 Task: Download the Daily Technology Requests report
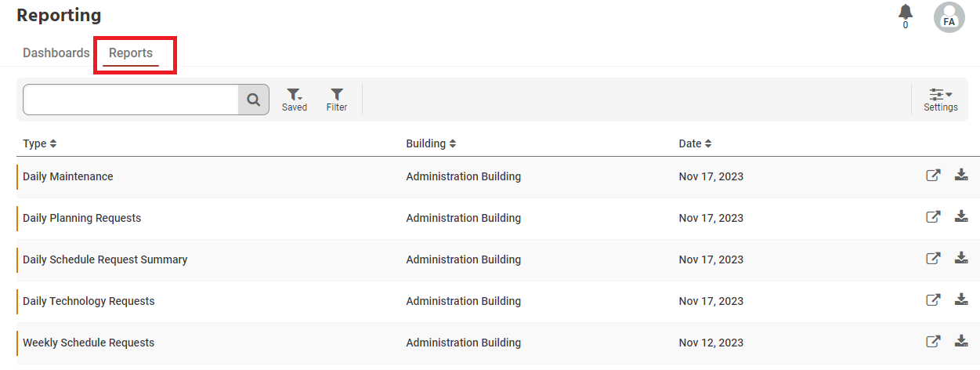961,299
